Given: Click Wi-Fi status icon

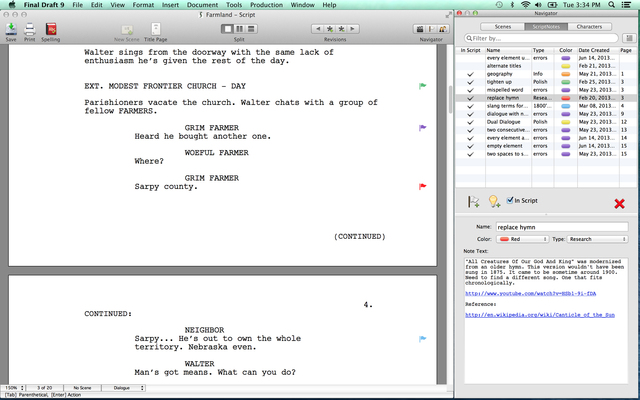Looking at the screenshot, I should pos(525,5).
